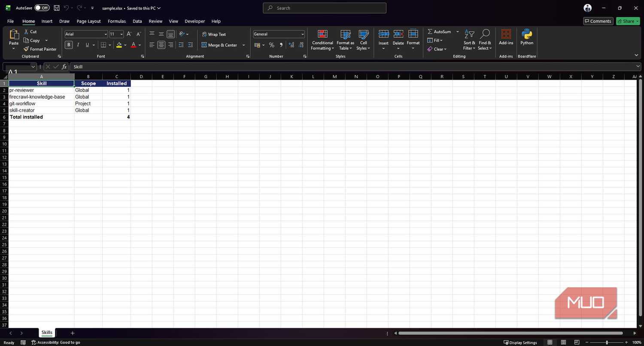644x346 pixels.
Task: Apply Percent Style number format
Action: [271, 45]
